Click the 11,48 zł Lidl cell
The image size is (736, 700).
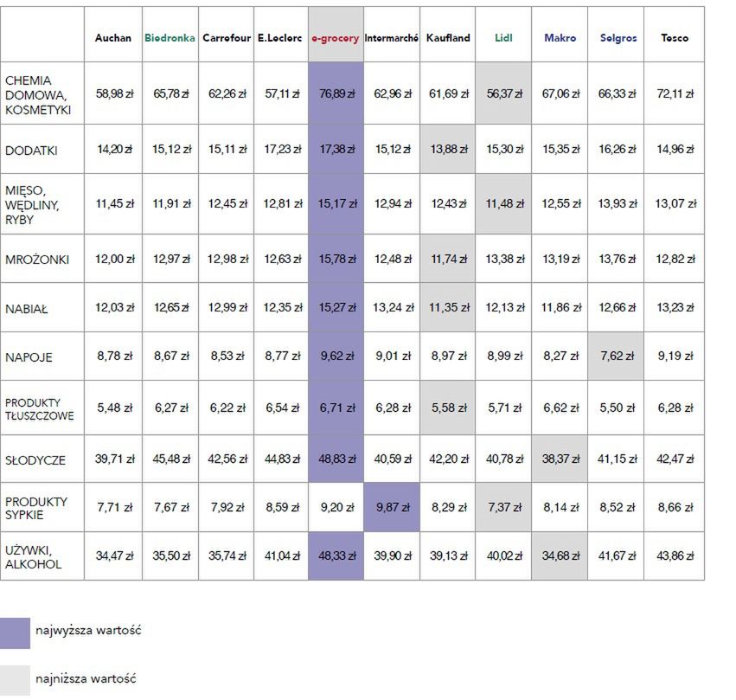click(503, 204)
